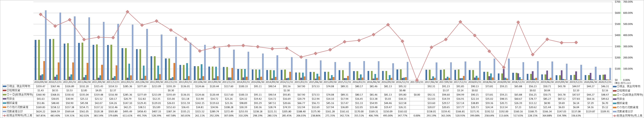Click the $2.30 short-term investment cell
Screen dimensions: 644x118
[x=286, y=90]
